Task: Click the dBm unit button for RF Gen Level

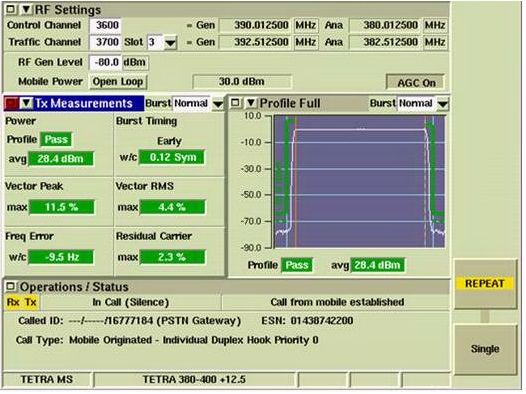Action: pyautogui.click(x=135, y=62)
